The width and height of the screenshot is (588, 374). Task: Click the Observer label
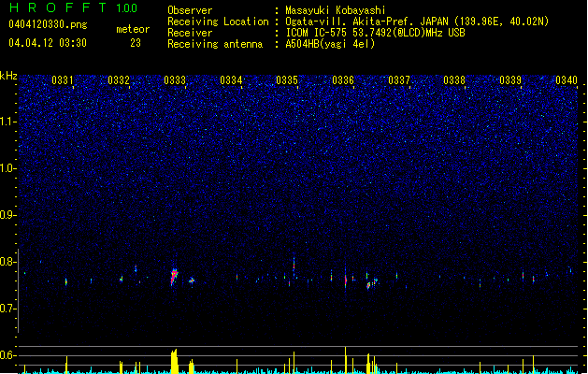pos(190,10)
